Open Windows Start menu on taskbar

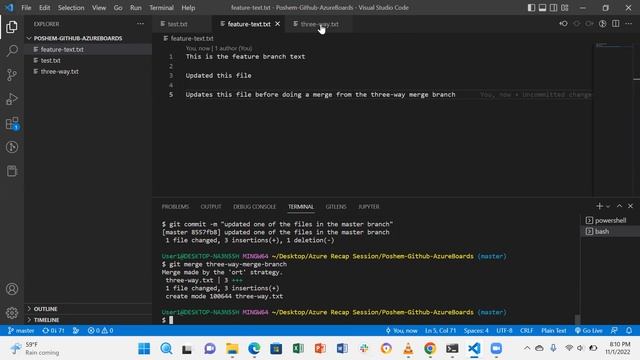144,349
